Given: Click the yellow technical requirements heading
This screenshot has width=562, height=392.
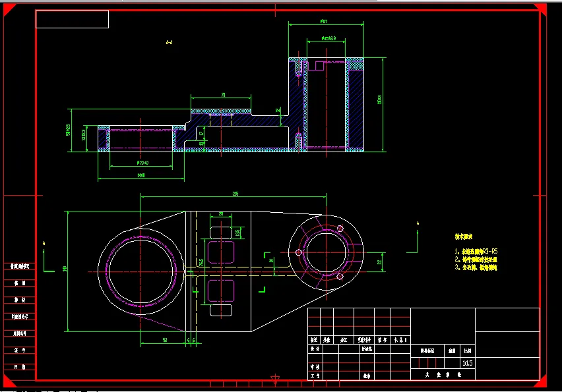Looking at the screenshot, I should point(464,237).
